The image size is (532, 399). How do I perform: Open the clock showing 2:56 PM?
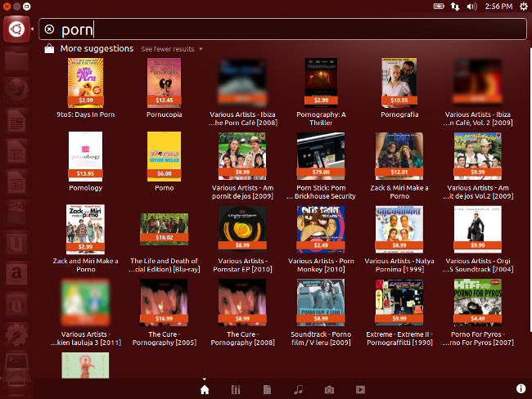pyautogui.click(x=498, y=6)
